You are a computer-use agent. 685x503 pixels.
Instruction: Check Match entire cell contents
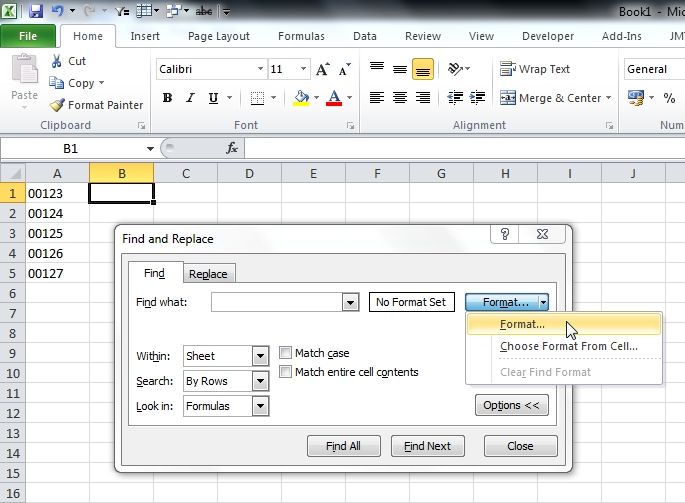pyautogui.click(x=285, y=371)
